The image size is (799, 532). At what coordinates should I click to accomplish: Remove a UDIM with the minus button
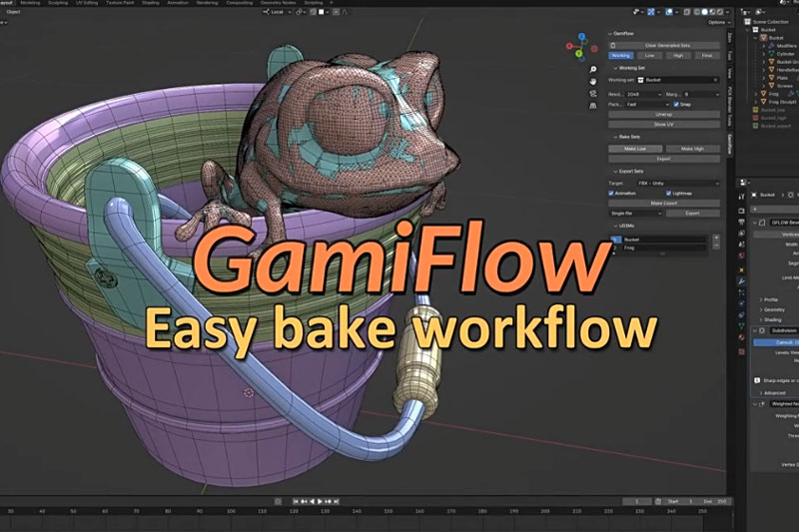tap(716, 246)
